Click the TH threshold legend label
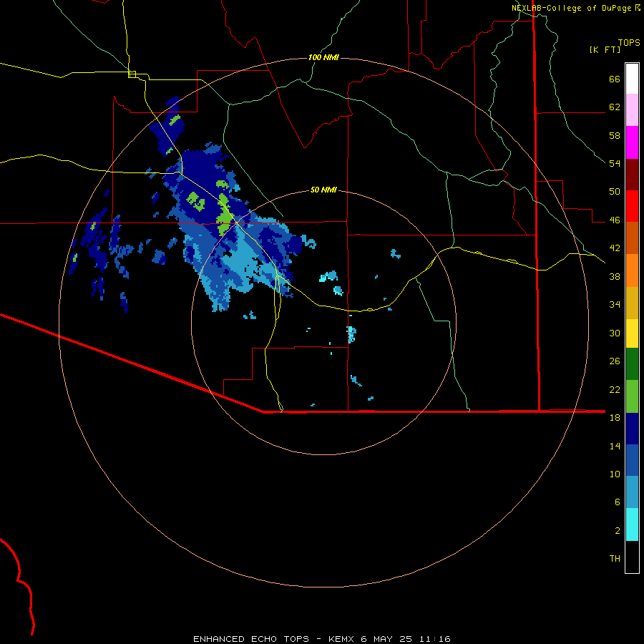 tap(615, 559)
